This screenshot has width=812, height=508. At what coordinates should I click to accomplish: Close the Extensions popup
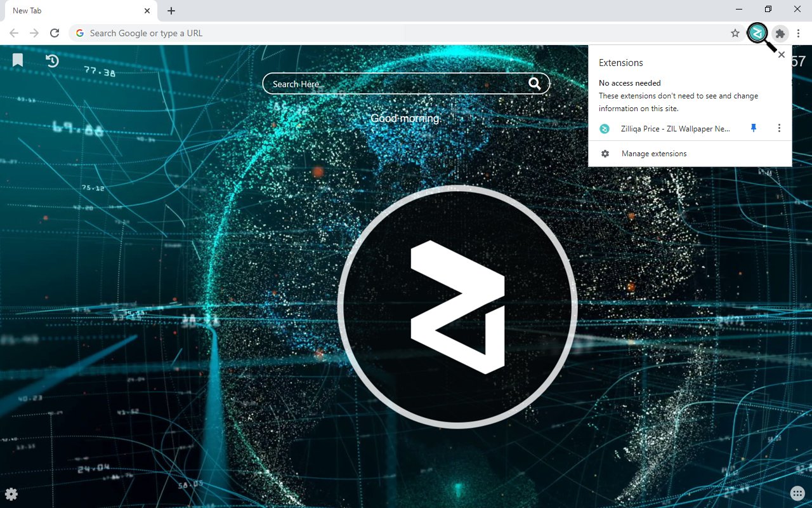click(782, 55)
